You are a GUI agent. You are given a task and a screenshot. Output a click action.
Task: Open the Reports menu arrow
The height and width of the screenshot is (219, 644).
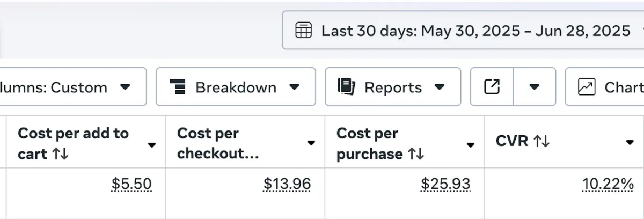click(439, 87)
